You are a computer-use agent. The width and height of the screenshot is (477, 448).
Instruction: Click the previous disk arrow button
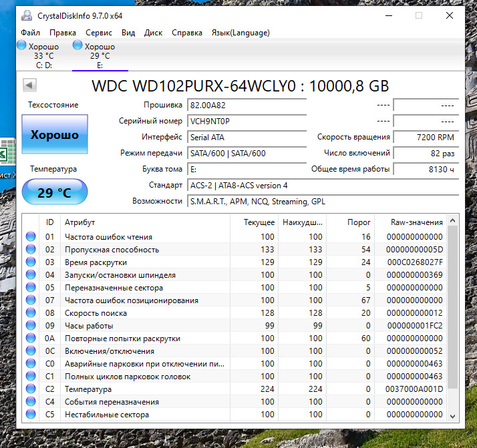coord(30,85)
